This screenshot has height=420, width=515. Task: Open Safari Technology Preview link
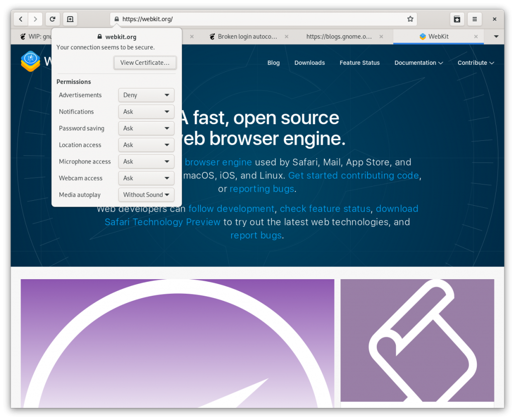162,222
